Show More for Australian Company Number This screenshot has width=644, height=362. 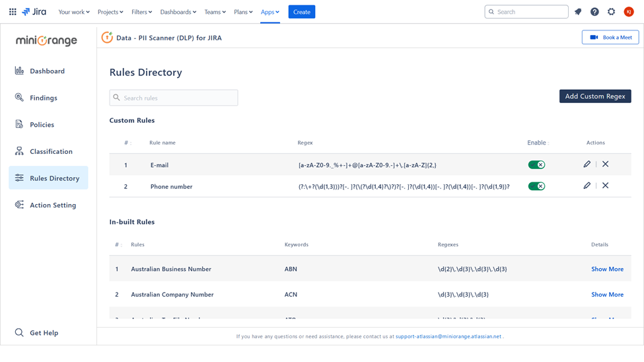607,294
